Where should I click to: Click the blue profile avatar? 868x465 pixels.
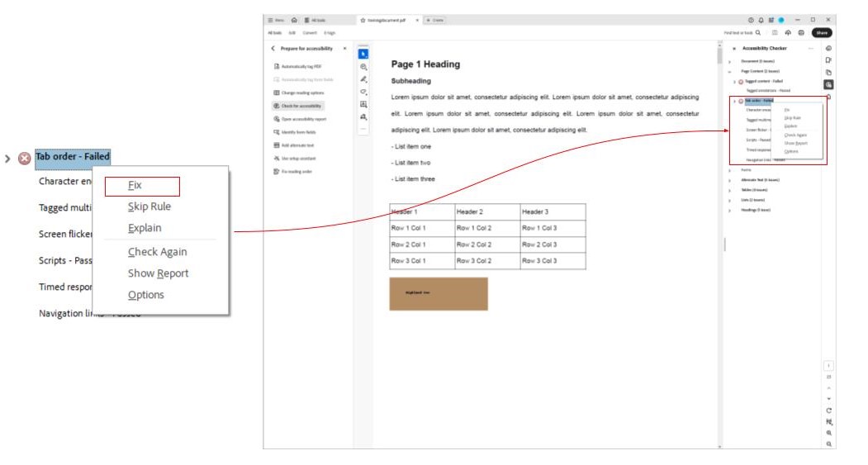pos(781,20)
